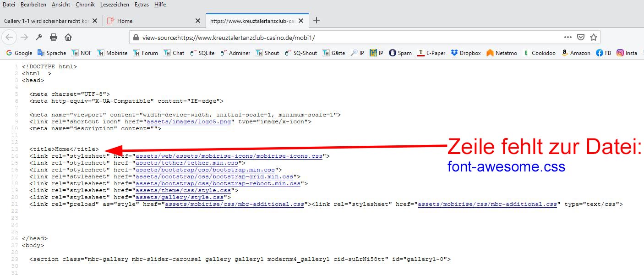Open E-Paper bookmark
This screenshot has height=276, width=644.
(x=431, y=53)
